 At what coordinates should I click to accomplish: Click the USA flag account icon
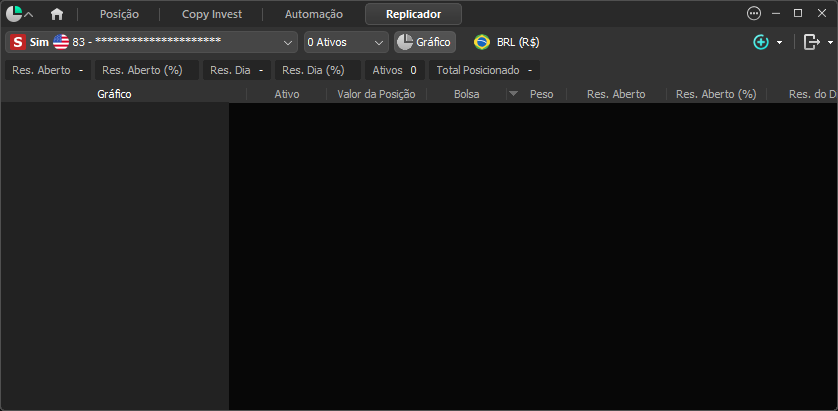click(61, 42)
